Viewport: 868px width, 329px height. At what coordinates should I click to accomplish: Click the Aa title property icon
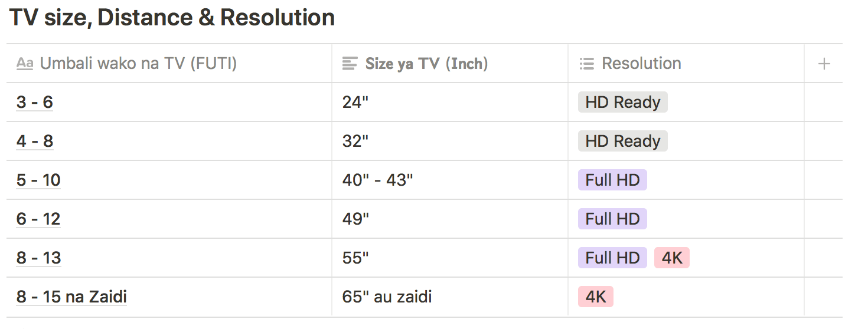coord(24,64)
